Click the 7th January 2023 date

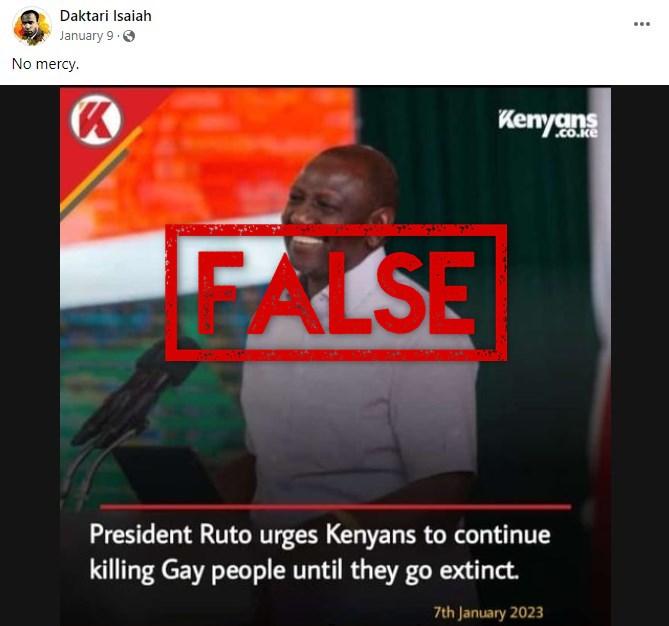pos(489,612)
